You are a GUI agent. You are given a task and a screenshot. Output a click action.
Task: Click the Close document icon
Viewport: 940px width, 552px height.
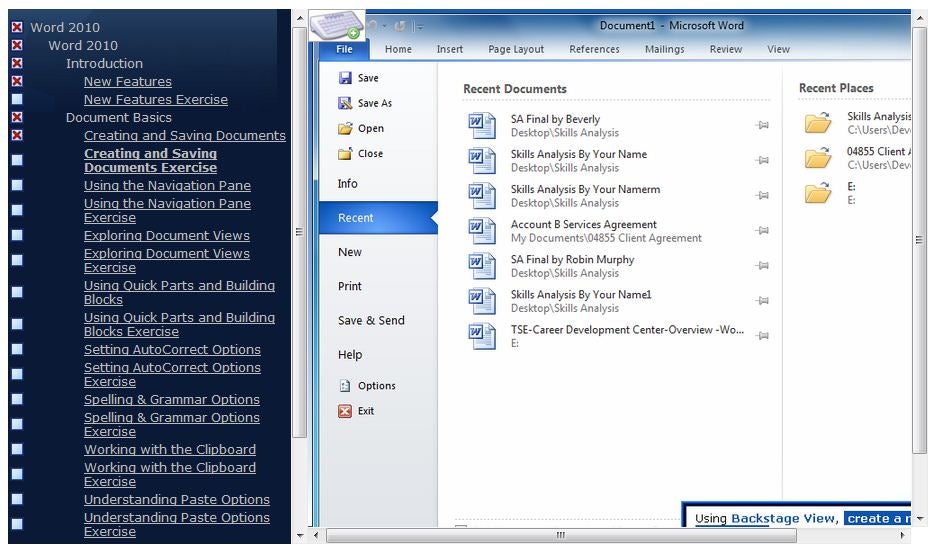click(345, 154)
